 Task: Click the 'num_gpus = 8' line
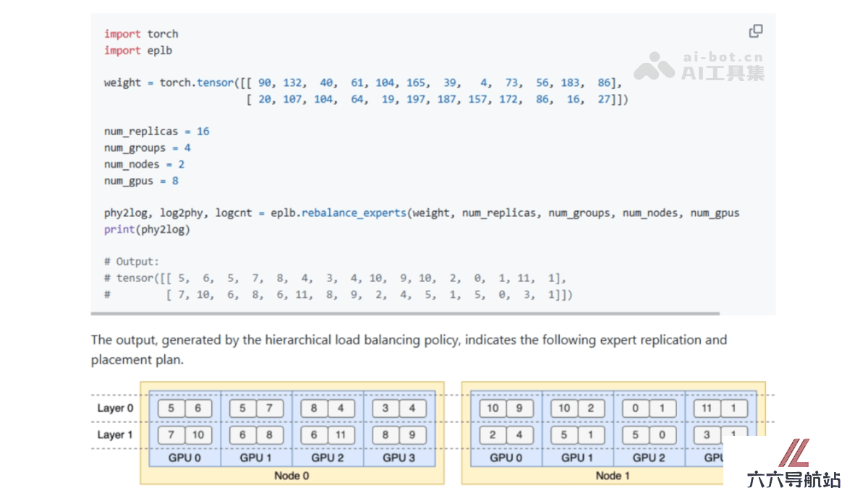141,181
